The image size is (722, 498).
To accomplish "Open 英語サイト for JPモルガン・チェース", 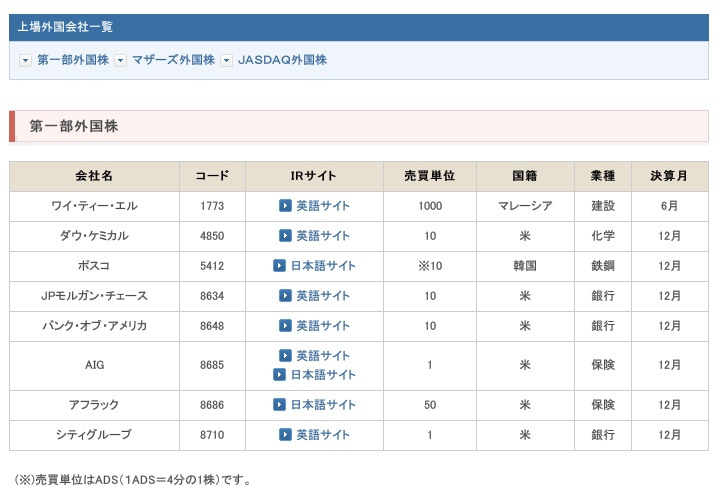I will tap(323, 295).
